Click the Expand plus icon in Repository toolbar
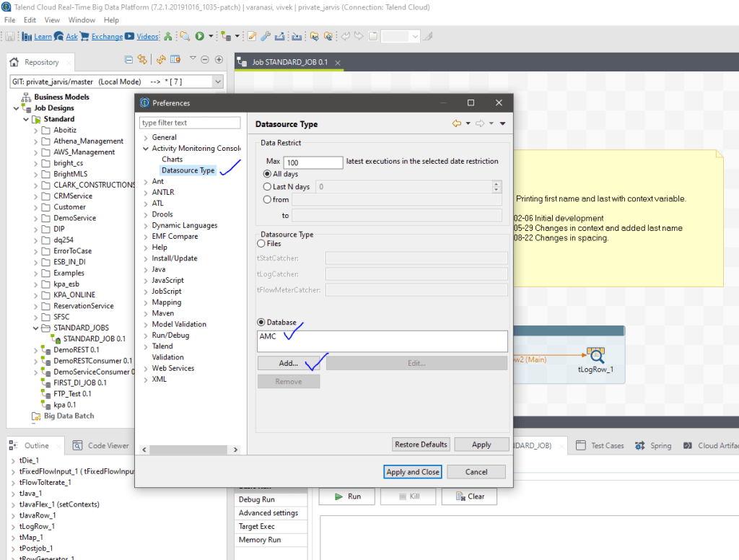 click(219, 60)
